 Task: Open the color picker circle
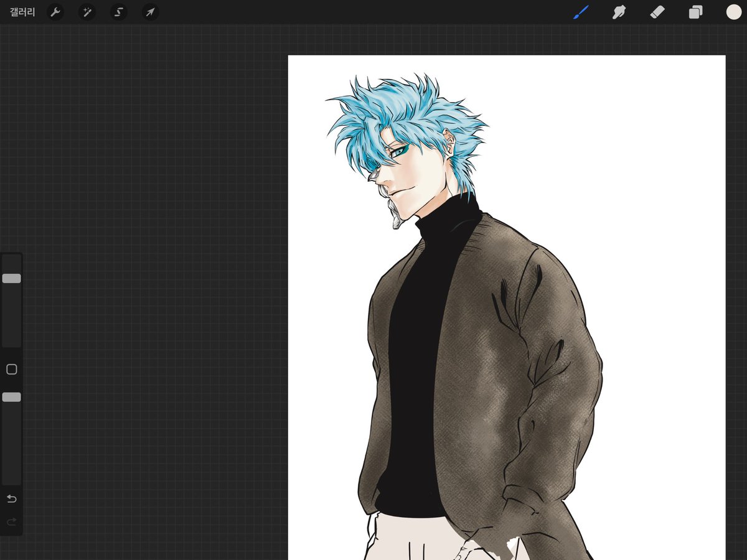click(x=734, y=12)
